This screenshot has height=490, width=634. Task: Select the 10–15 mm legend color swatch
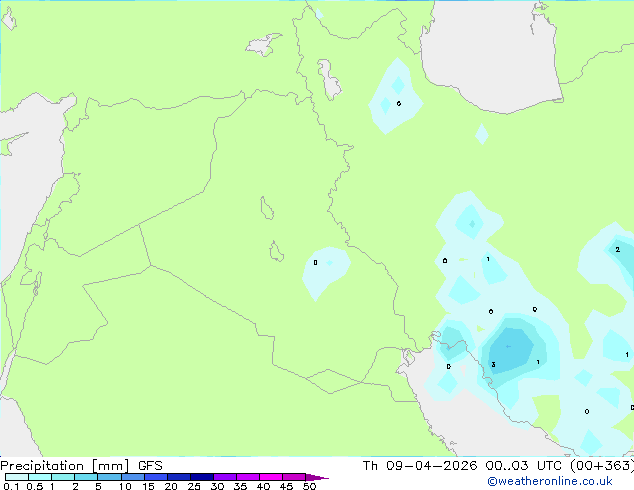(132, 477)
